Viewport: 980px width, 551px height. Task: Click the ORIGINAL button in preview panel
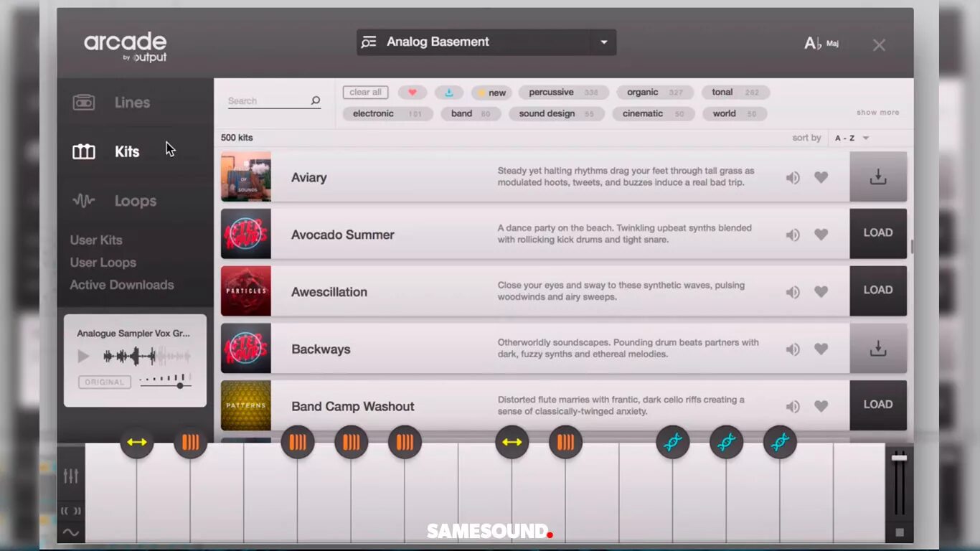(x=105, y=382)
